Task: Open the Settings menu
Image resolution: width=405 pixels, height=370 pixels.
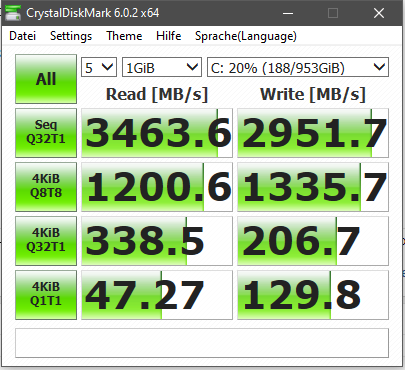Action: click(x=71, y=36)
